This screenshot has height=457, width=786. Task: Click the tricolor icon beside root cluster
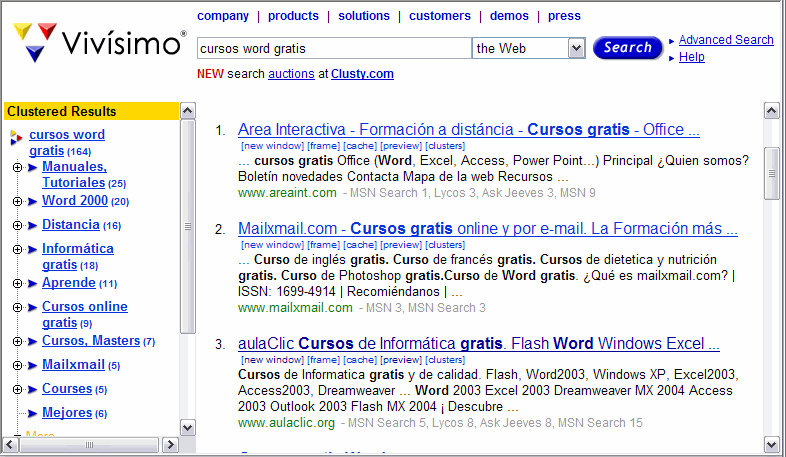(16, 137)
